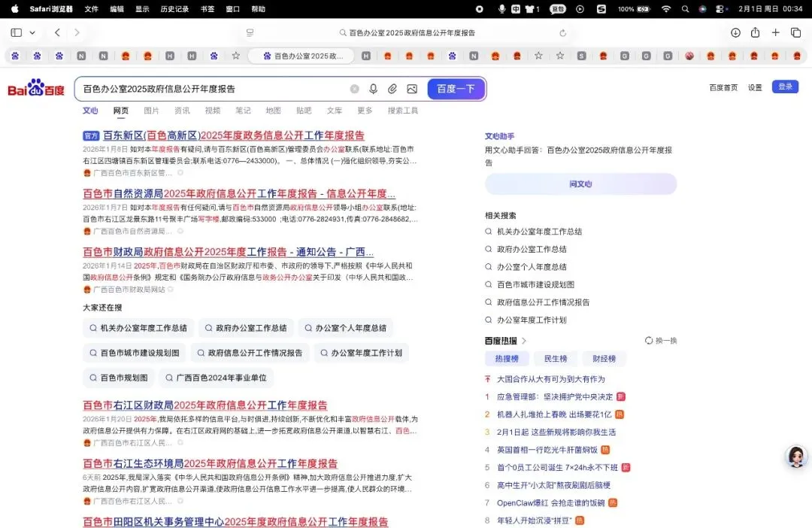Select the 财经榜 tab

604,359
